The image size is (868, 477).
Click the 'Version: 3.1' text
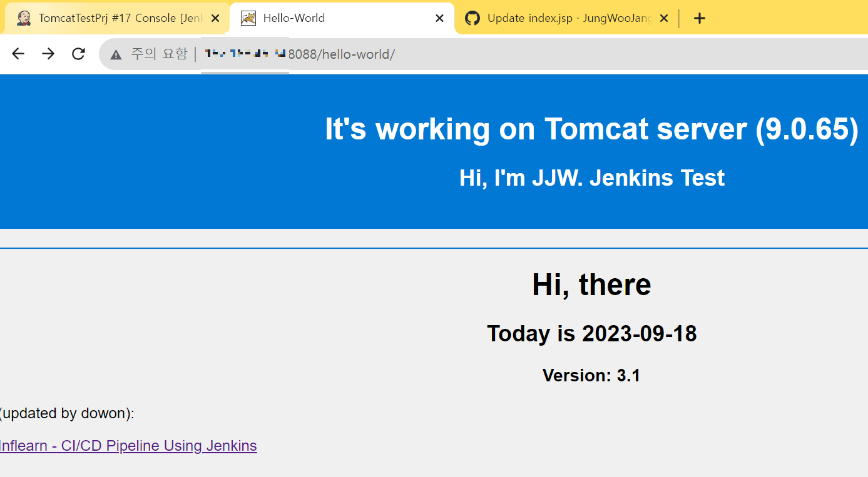[591, 375]
